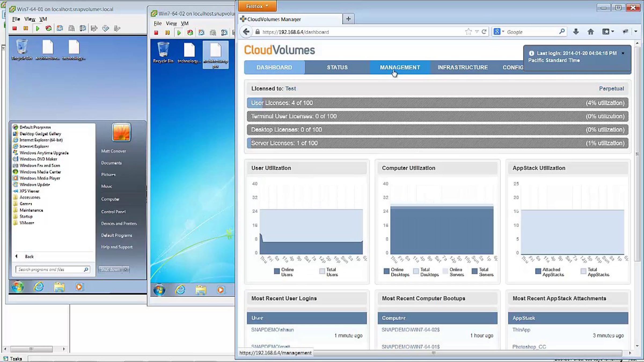Click the Start orb in Win7-64-01 taskbar
644x362 pixels.
pos(18,287)
